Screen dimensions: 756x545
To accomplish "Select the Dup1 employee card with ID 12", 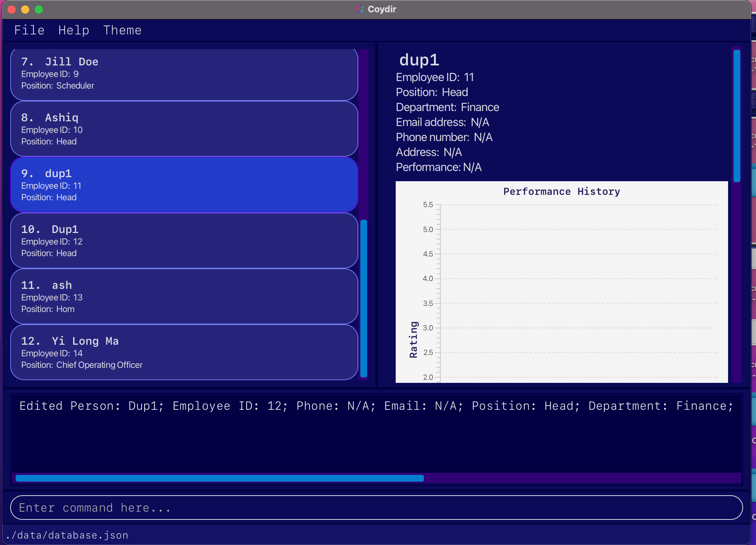I will [184, 241].
